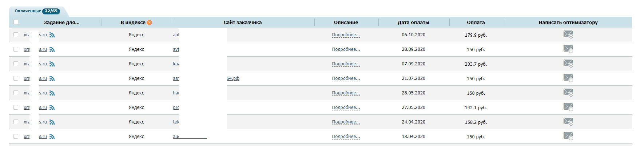Click the envelope icon for the 13.04.2020 payment
Image resolution: width=644 pixels, height=146 pixels.
click(568, 136)
